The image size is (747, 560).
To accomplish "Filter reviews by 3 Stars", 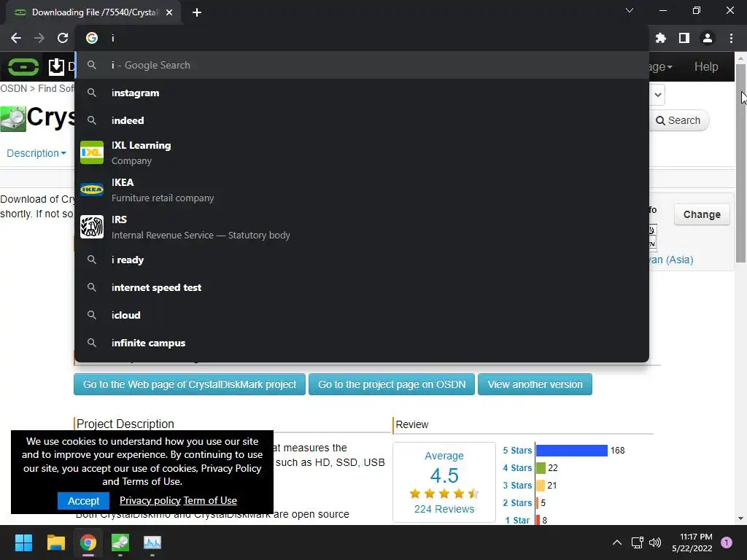I will tap(517, 485).
